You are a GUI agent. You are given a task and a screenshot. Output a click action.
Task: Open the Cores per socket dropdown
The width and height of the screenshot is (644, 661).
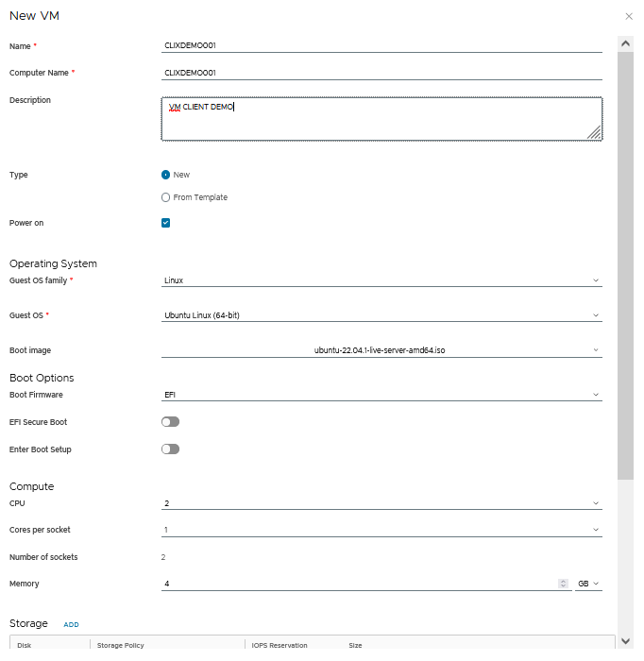pos(381,531)
